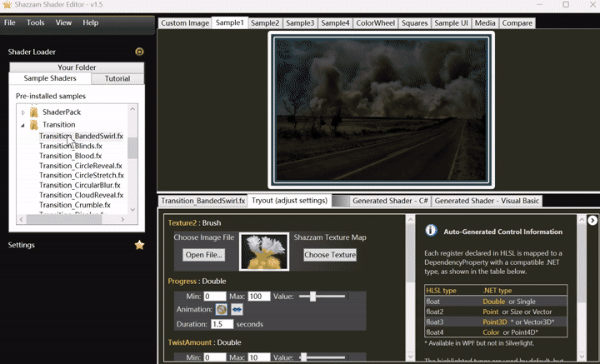The image size is (600, 364).
Task: Open the View menu
Action: [x=63, y=22]
